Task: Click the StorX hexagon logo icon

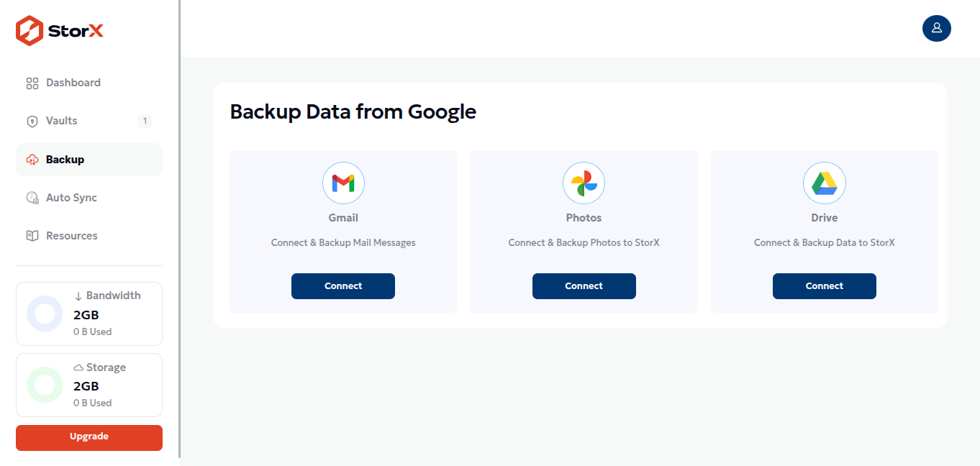Action: (30, 31)
